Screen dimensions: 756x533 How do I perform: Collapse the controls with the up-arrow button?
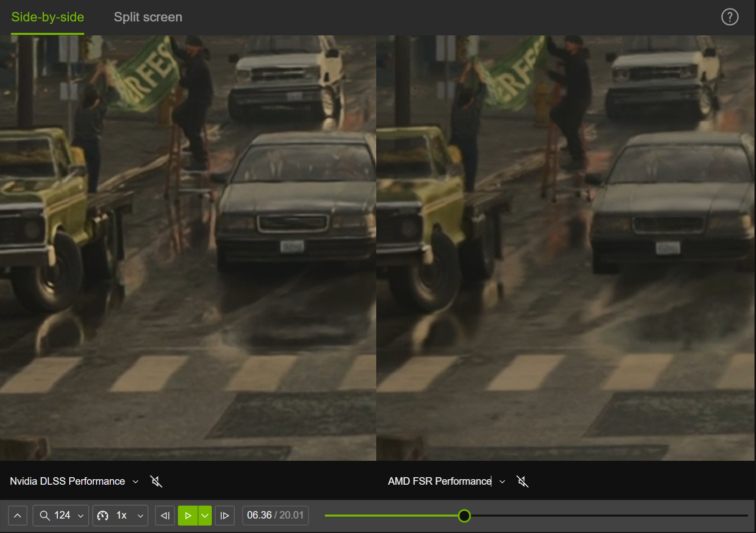pyautogui.click(x=17, y=516)
